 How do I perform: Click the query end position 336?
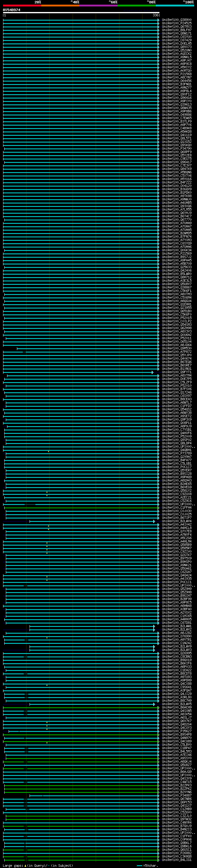155,15
